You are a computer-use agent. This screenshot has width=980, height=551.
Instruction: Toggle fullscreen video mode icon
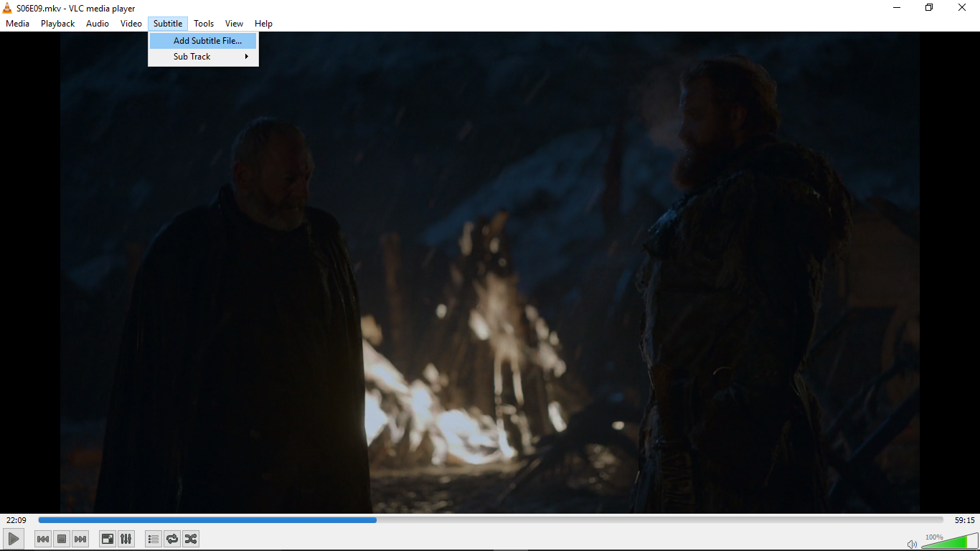click(x=108, y=539)
